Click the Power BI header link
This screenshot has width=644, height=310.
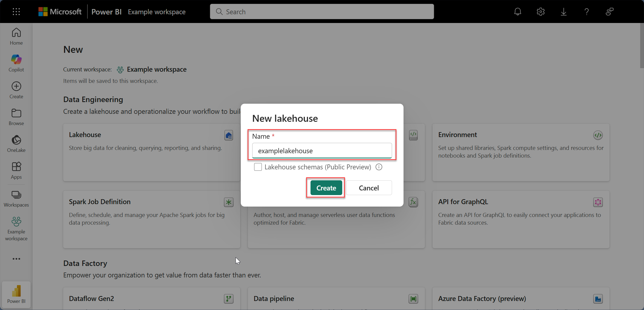coord(106,12)
